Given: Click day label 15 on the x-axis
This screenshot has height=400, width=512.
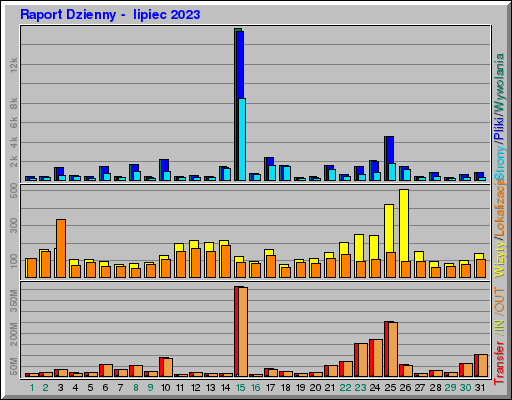Looking at the screenshot, I should tap(240, 388).
